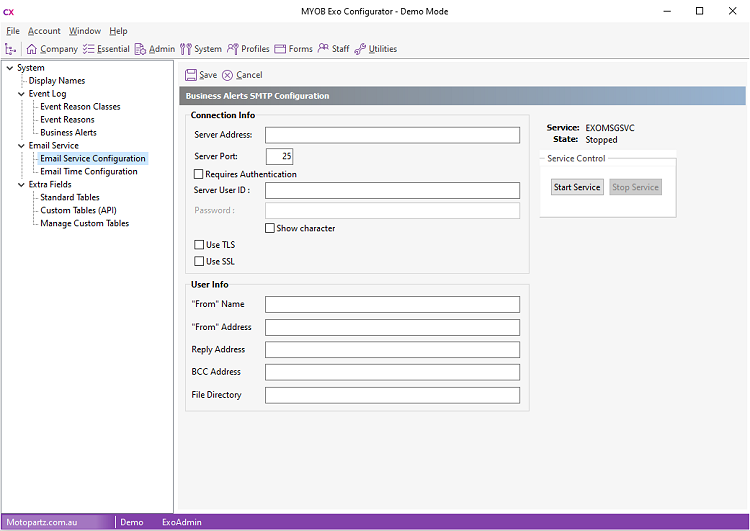Viewport: 750px width, 531px height.
Task: Click the File Directory field
Action: (392, 395)
